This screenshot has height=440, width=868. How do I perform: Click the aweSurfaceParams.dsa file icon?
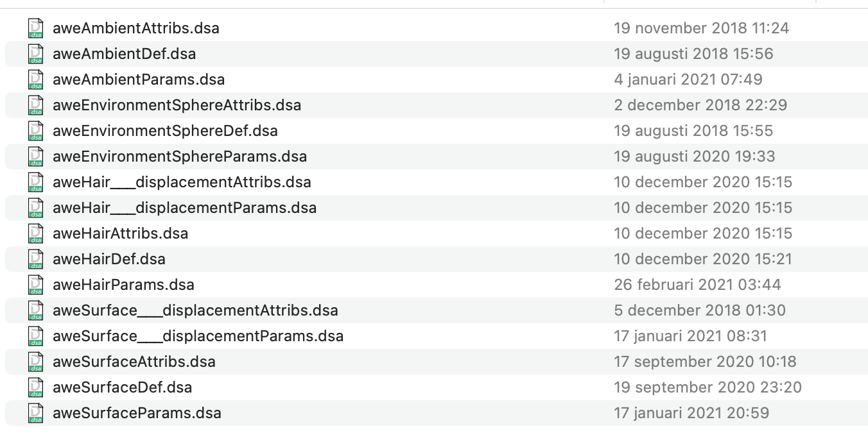point(36,413)
